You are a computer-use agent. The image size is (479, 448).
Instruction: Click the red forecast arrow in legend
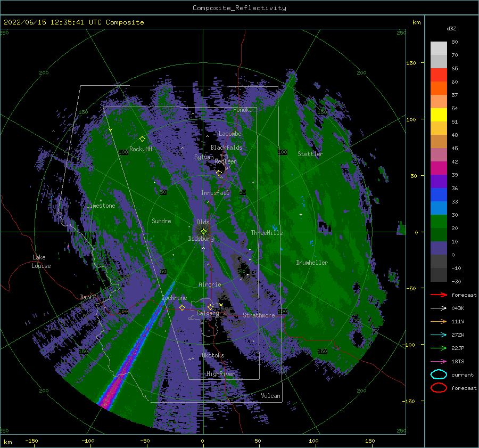(x=439, y=295)
